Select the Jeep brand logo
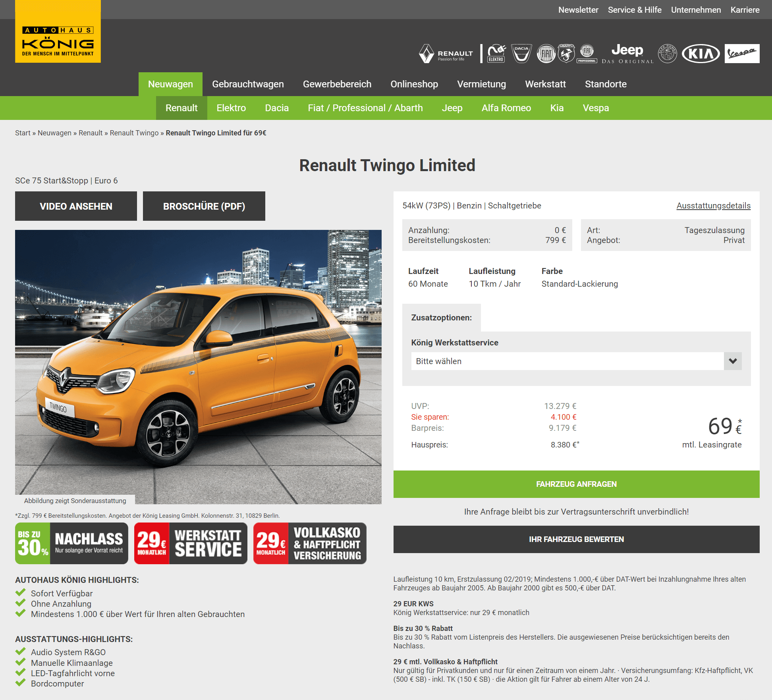This screenshot has width=772, height=700. coord(627,54)
